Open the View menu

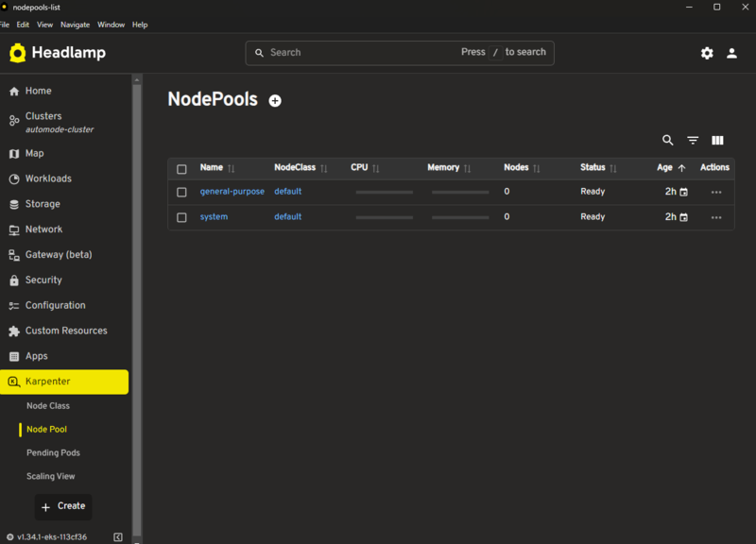coord(44,25)
